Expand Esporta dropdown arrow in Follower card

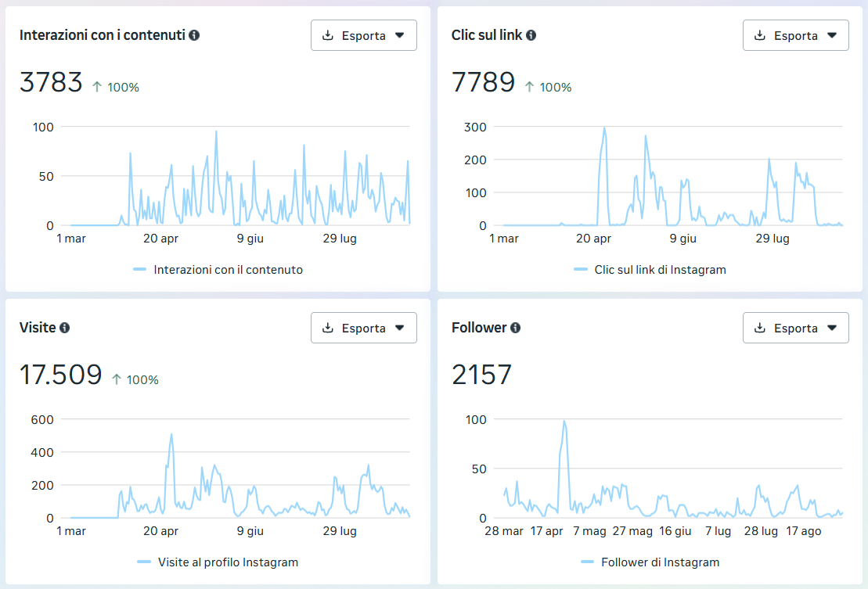click(x=832, y=328)
